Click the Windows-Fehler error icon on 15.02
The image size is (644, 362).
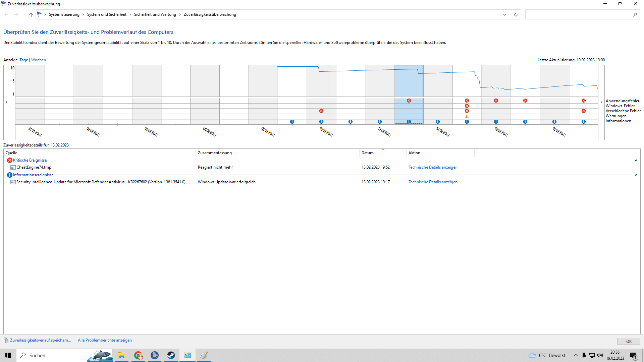point(467,106)
